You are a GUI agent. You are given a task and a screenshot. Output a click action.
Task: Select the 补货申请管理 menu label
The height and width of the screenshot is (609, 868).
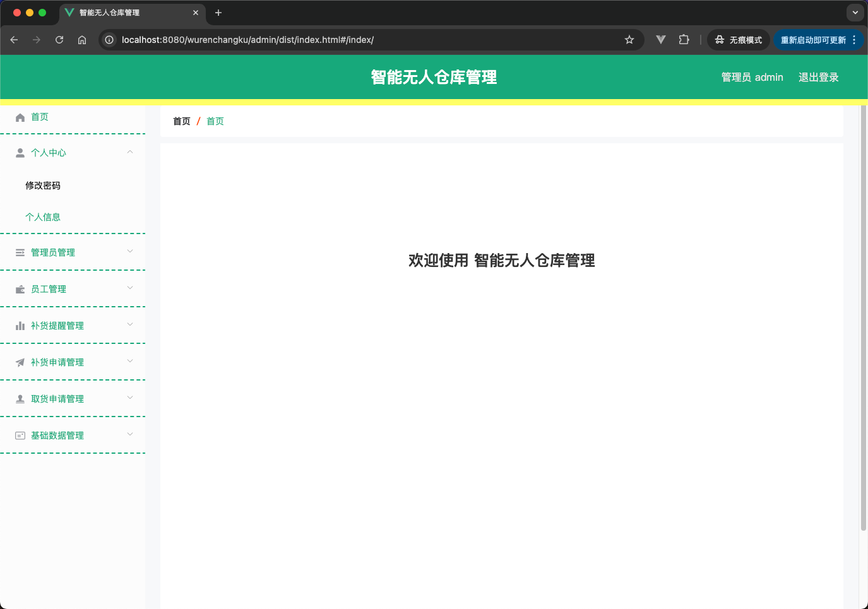pos(57,362)
